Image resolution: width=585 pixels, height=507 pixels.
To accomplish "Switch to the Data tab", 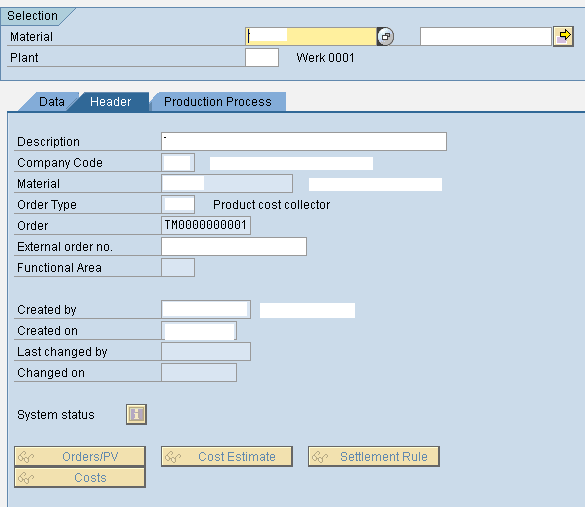I will coord(51,102).
